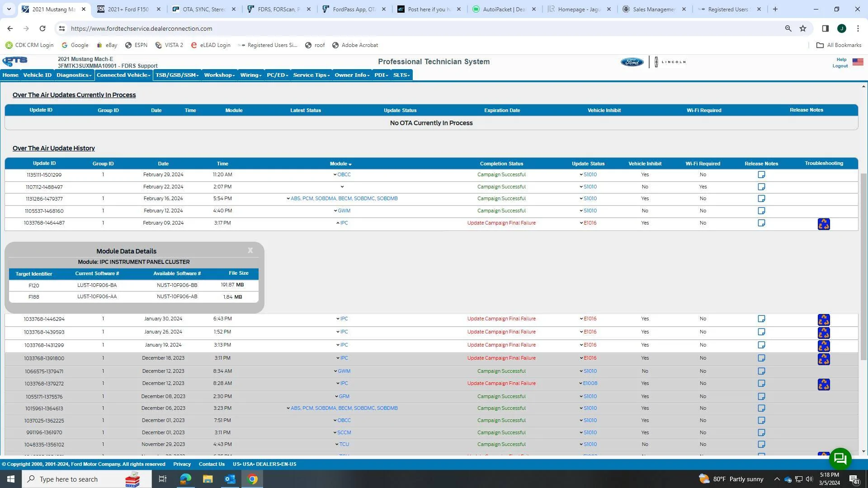Open a new browser tab
868x488 pixels.
[x=775, y=9]
